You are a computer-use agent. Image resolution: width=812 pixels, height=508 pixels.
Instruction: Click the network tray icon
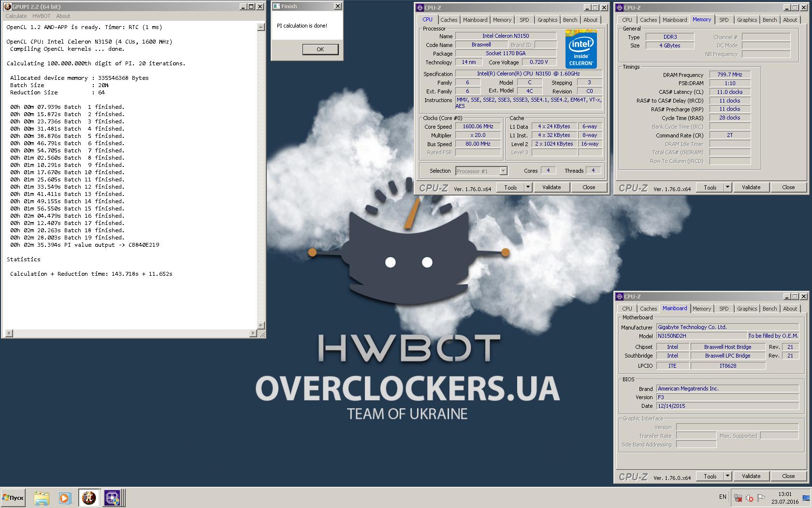[738, 498]
